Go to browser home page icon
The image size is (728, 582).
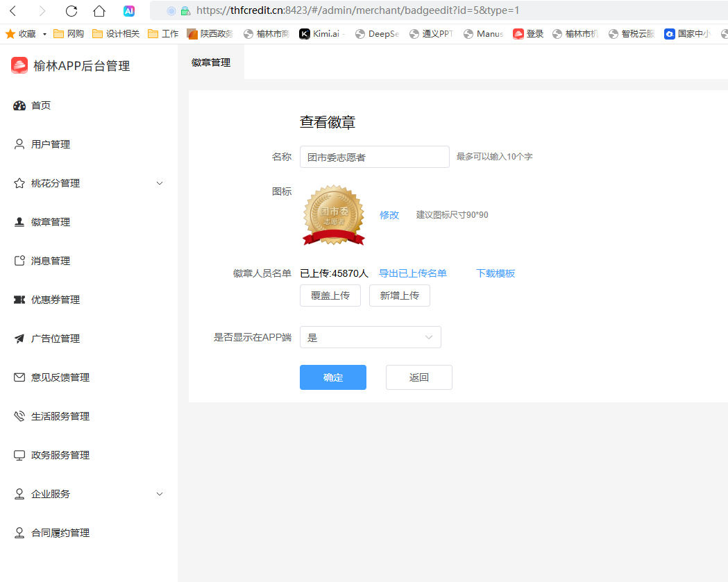coord(99,10)
